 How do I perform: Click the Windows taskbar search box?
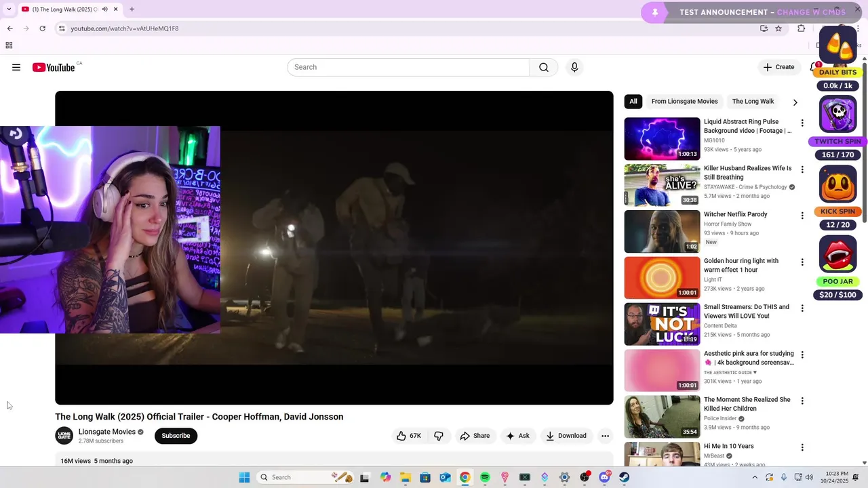pyautogui.click(x=306, y=477)
